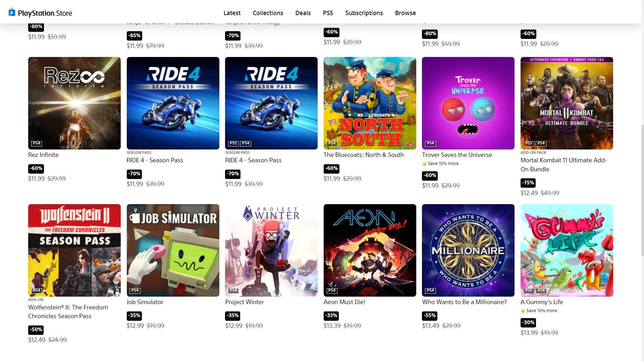Open the Browse navigation item
644x362 pixels.
(405, 13)
